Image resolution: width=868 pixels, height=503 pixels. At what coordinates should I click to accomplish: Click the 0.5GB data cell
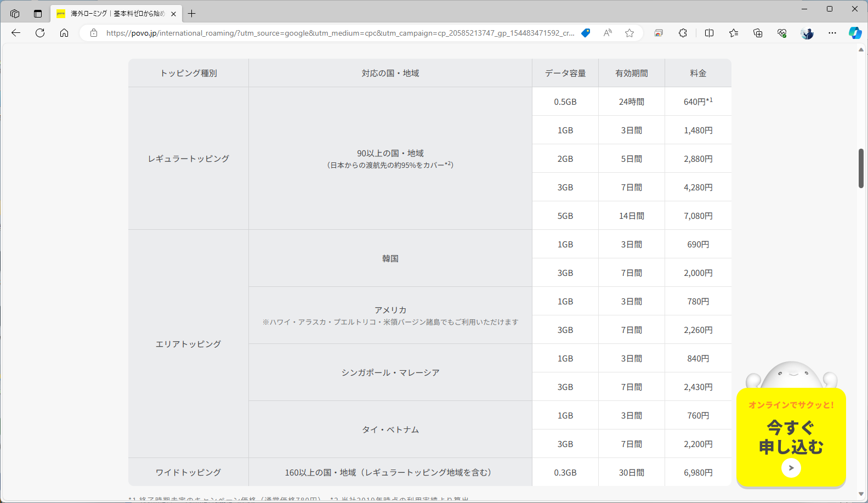click(x=565, y=101)
